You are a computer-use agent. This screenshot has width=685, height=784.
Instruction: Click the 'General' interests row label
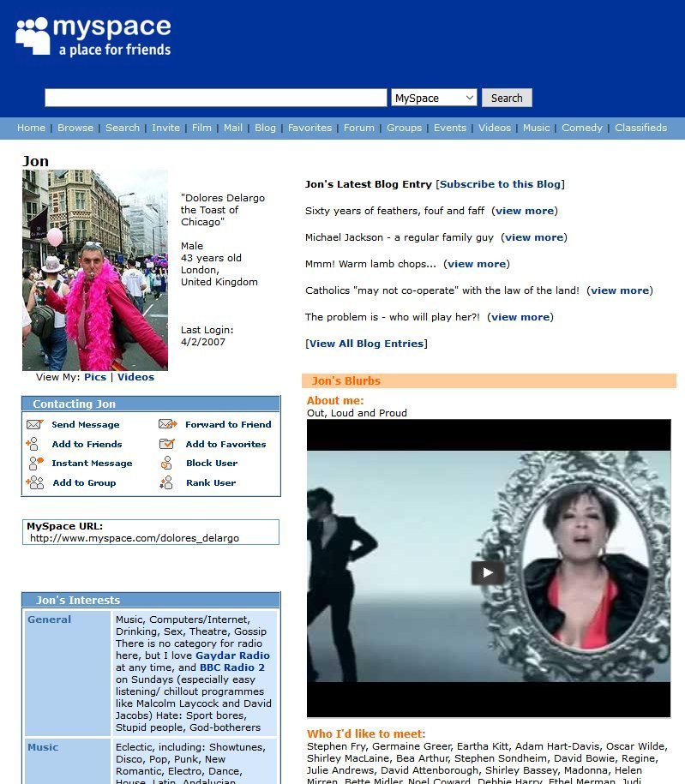49,619
